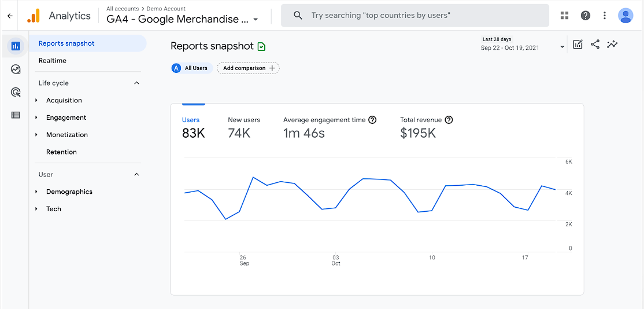Click the blue A badge in All Users
Viewport: 644px width, 309px height.
(176, 68)
